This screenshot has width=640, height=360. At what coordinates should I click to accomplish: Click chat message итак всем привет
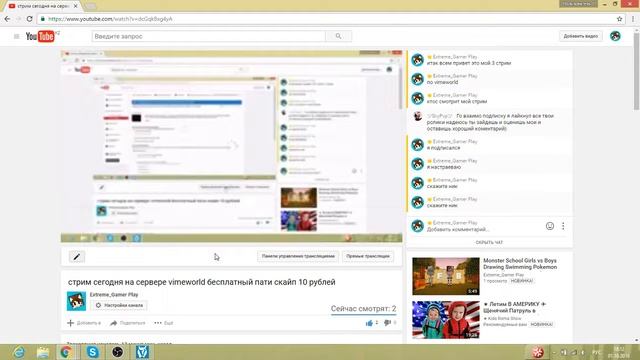[x=469, y=63]
